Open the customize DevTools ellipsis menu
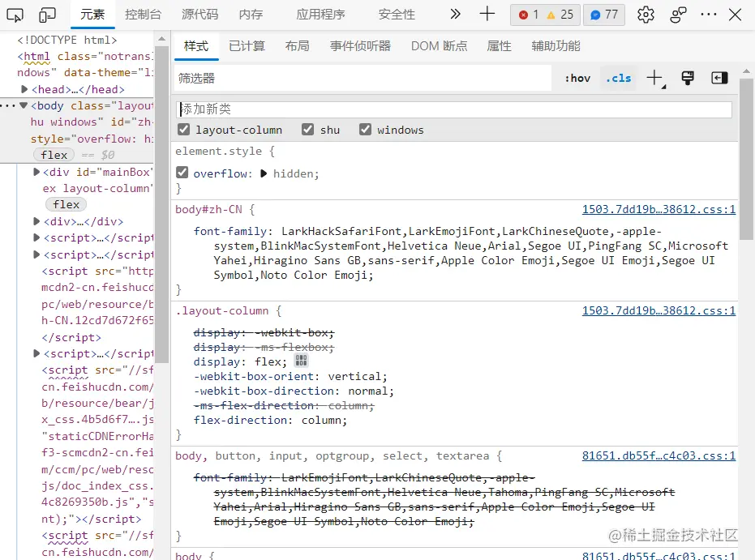Screen dimensions: 755x560 pyautogui.click(x=708, y=15)
